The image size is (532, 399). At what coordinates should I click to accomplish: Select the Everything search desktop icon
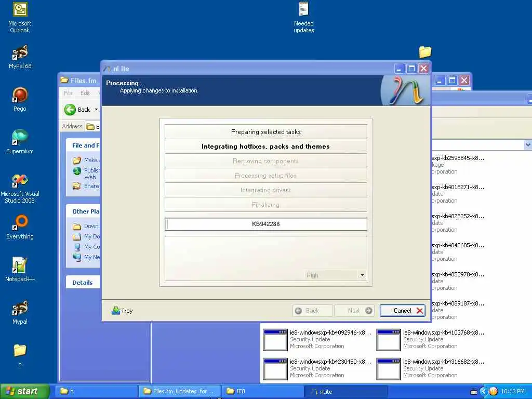(20, 227)
